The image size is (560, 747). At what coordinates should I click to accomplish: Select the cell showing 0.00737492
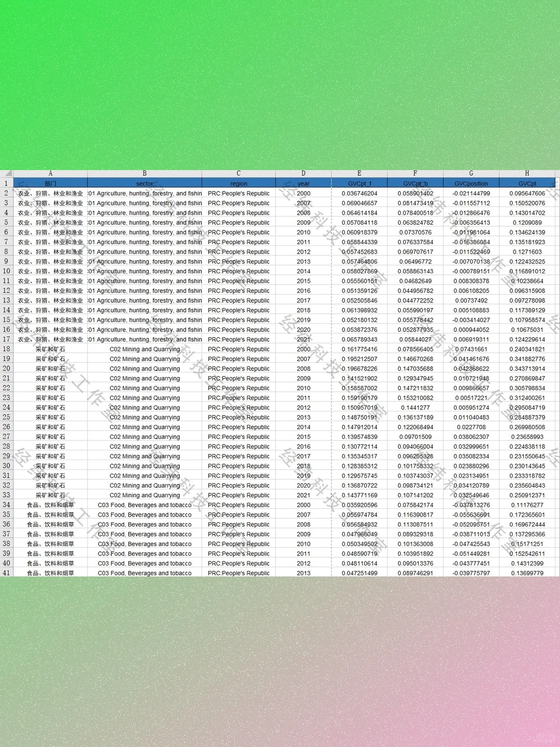pos(471,300)
